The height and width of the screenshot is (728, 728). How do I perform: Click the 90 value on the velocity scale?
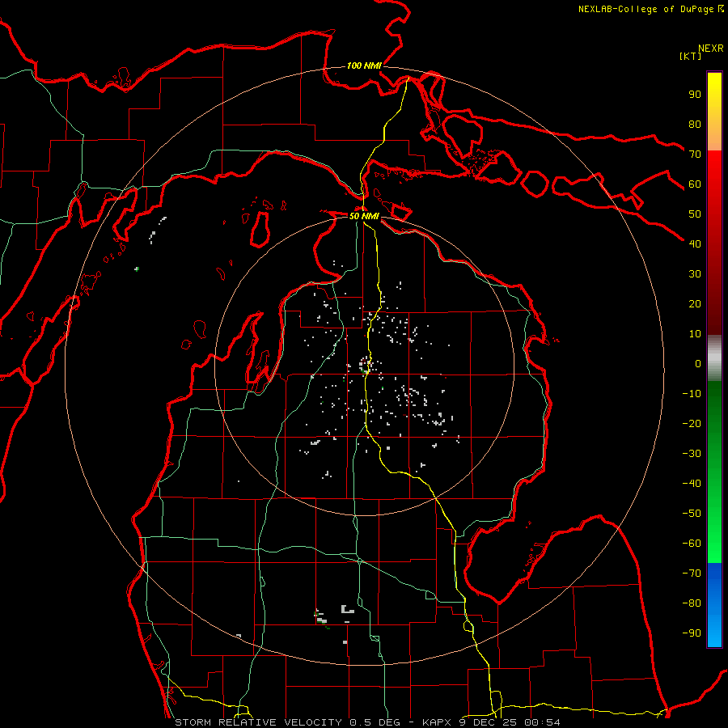pos(695,95)
